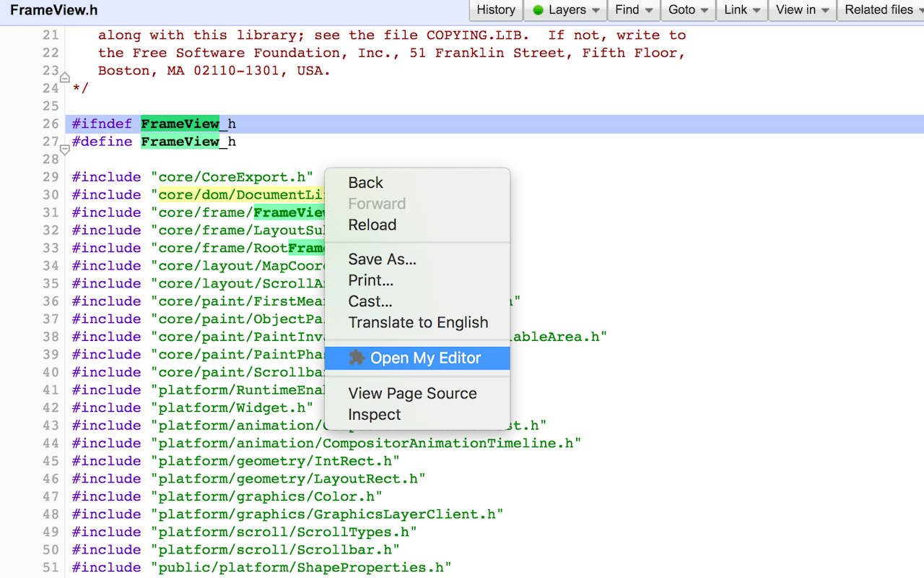
Task: Choose Save As... from context menu
Action: click(382, 259)
